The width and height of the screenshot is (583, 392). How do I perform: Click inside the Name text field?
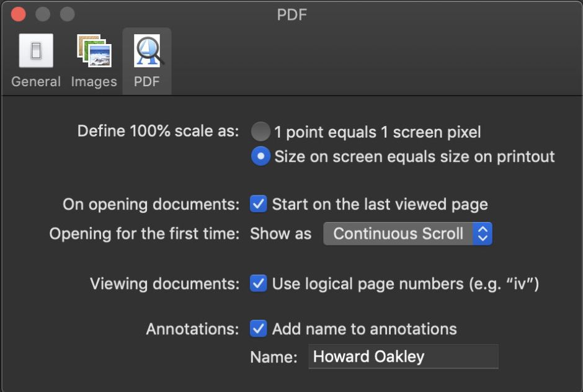(x=403, y=357)
